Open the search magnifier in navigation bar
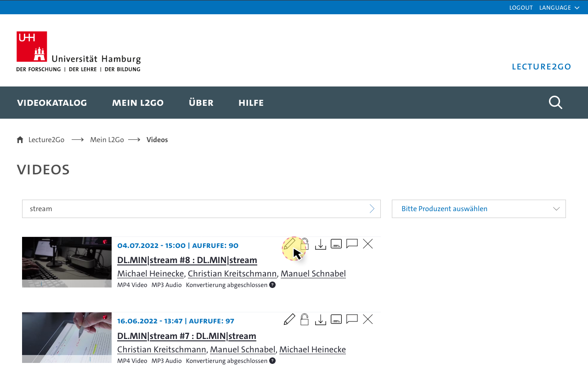 [555, 102]
